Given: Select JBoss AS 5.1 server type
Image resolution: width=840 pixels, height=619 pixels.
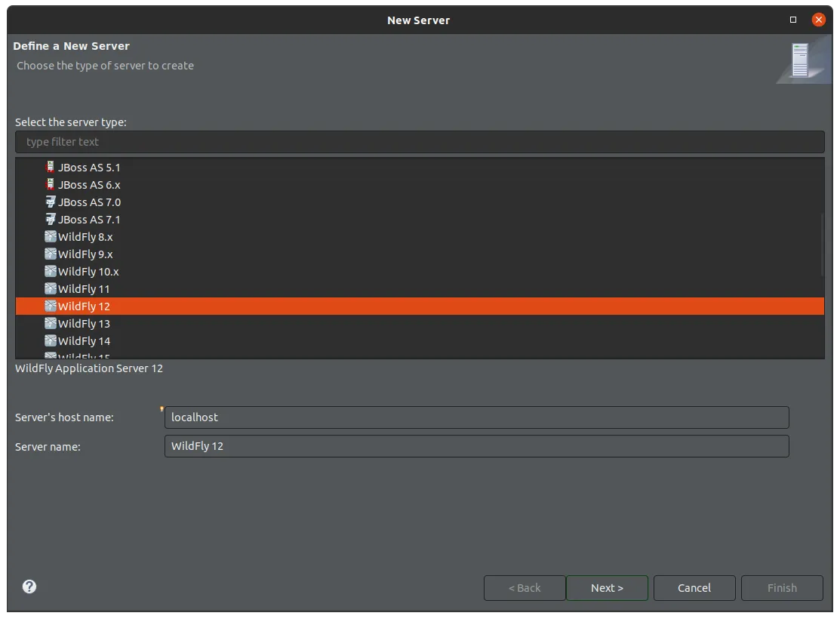Looking at the screenshot, I should coord(420,168).
